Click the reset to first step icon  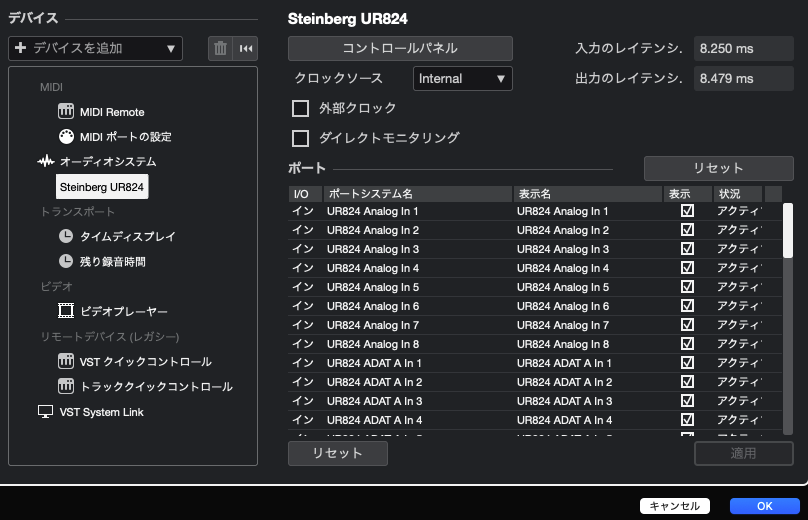246,48
